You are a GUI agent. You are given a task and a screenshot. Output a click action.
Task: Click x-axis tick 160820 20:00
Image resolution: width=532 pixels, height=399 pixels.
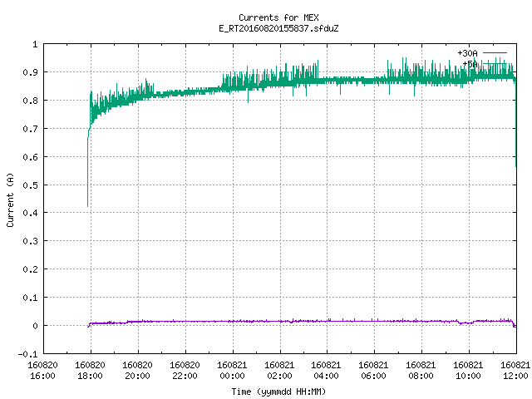point(137,370)
